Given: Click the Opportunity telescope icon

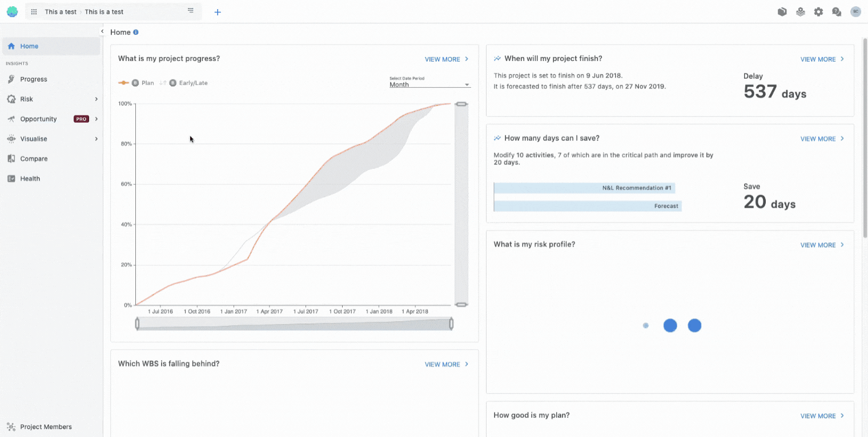Looking at the screenshot, I should [11, 119].
